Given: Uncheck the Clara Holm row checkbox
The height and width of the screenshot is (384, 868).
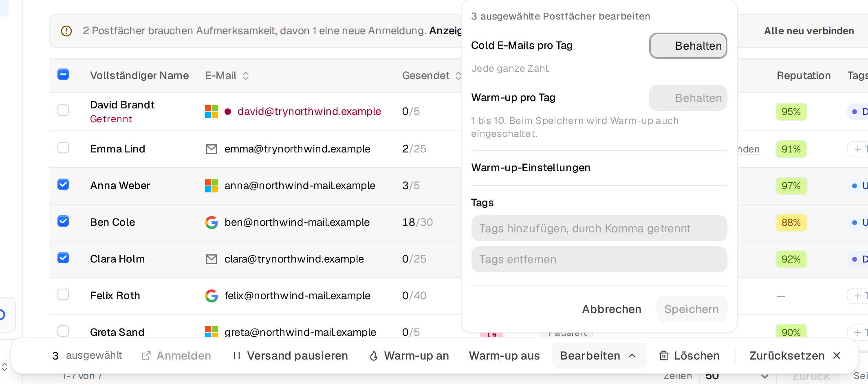Looking at the screenshot, I should point(63,258).
